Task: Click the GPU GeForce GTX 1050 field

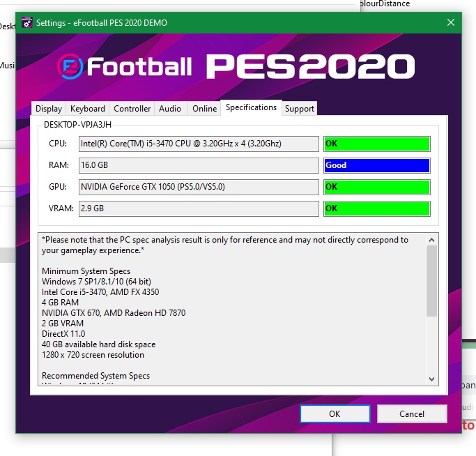Action: coord(199,187)
